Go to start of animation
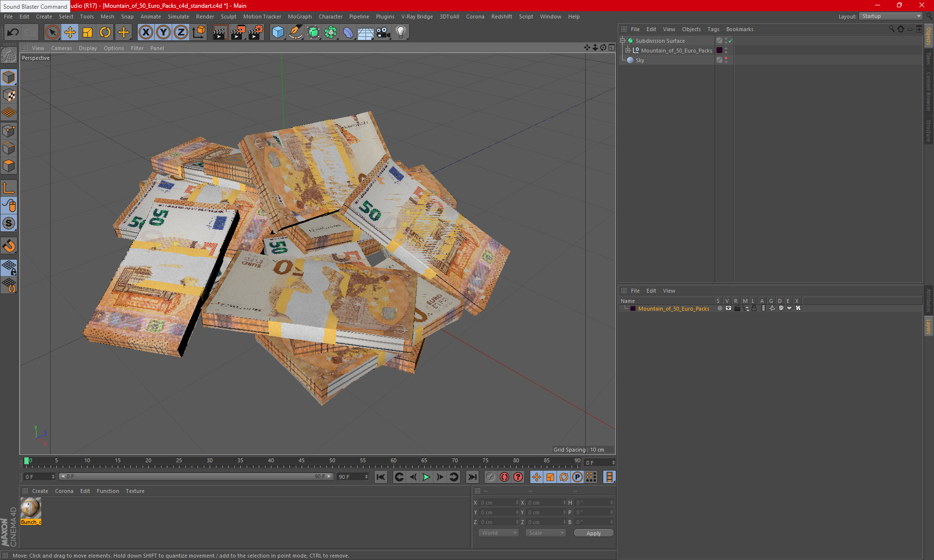 pyautogui.click(x=381, y=477)
